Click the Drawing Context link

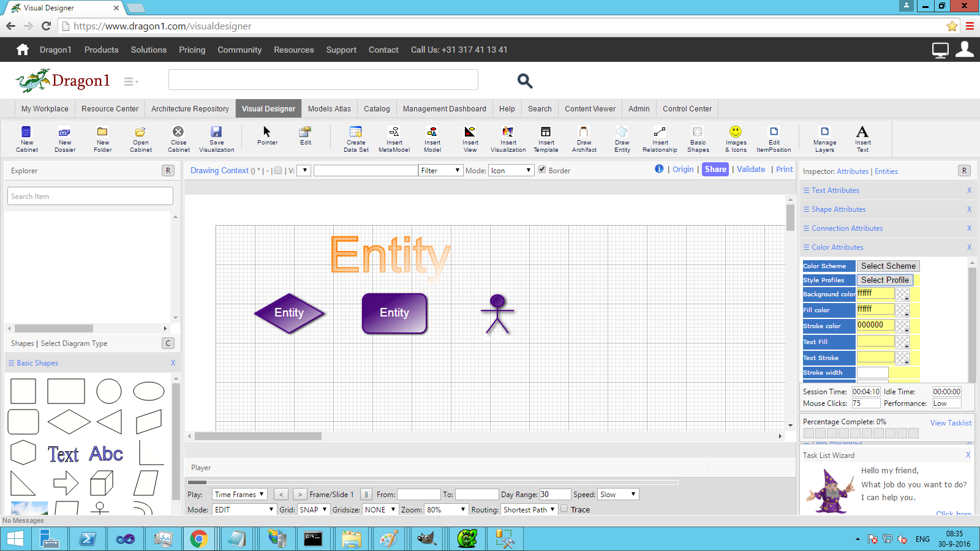click(219, 171)
